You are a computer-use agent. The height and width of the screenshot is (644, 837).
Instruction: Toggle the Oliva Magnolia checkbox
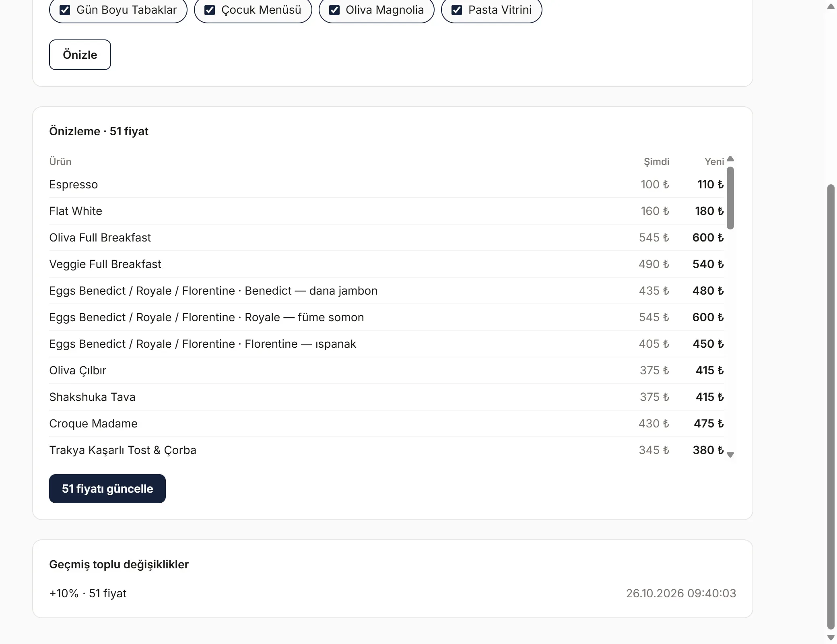pos(334,10)
